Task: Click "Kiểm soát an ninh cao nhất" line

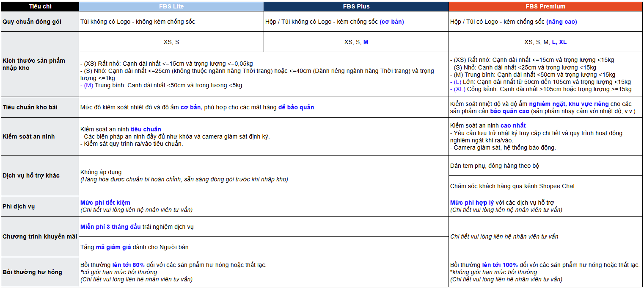Action: click(x=488, y=125)
